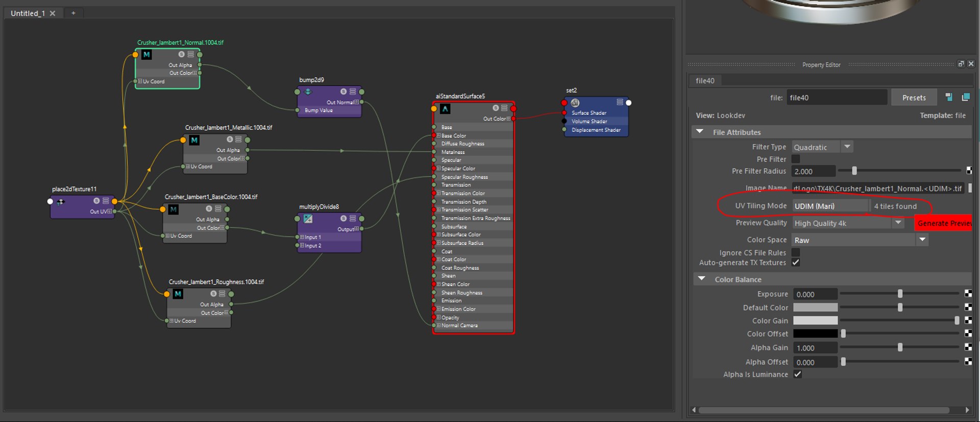Change view mode icon on aiStandardSurface5 node

pos(504,108)
